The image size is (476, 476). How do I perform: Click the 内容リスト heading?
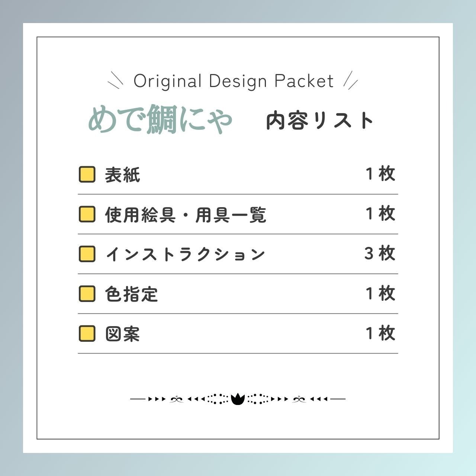(320, 121)
